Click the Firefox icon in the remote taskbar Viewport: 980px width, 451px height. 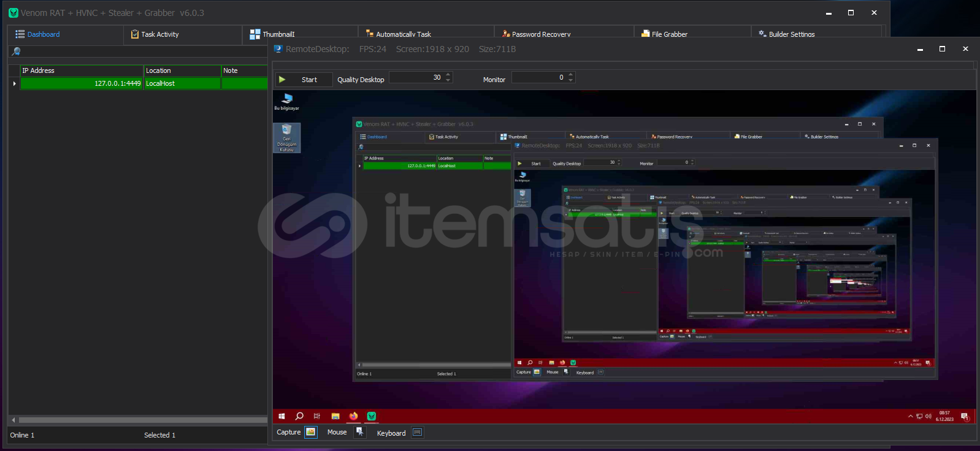[353, 416]
